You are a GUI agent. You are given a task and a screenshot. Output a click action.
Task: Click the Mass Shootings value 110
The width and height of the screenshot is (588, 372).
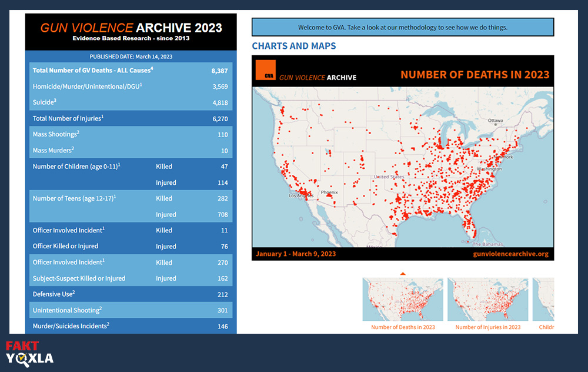point(223,134)
